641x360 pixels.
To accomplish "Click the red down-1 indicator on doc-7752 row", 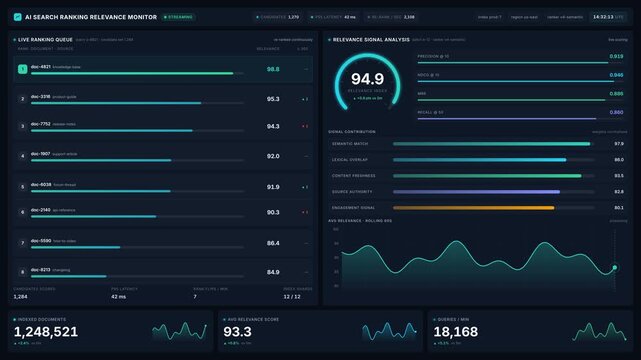I will click(x=305, y=126).
